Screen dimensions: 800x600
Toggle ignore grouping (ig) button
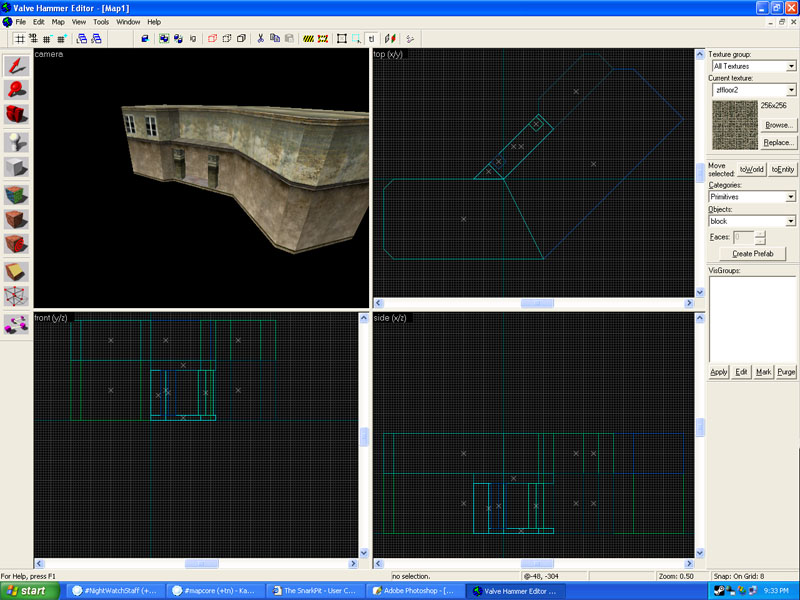tap(193, 39)
